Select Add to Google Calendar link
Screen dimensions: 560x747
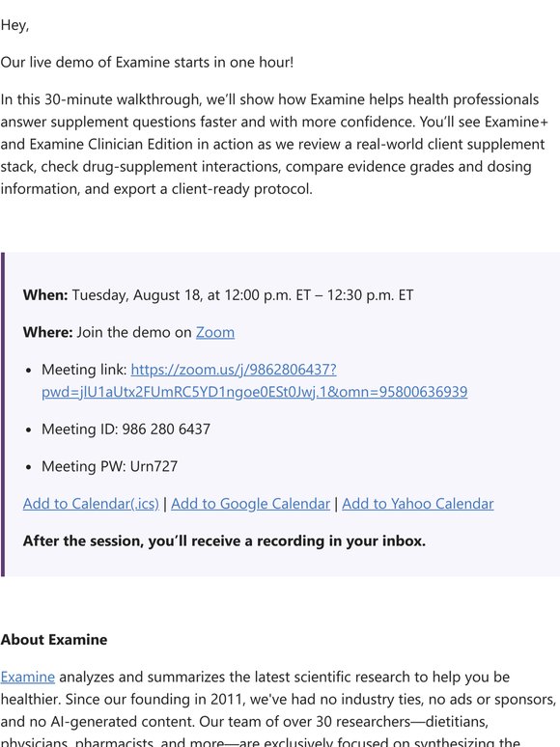[x=250, y=504]
